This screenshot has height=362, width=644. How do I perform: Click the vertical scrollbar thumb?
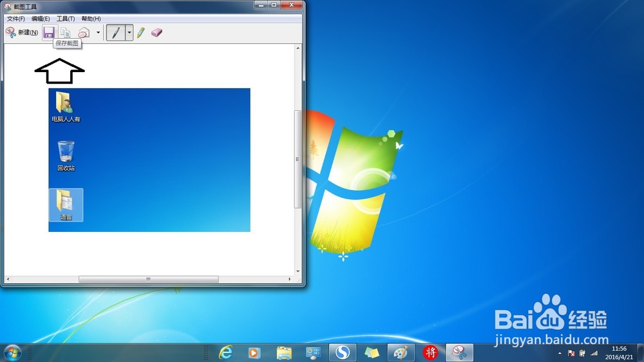(298, 160)
